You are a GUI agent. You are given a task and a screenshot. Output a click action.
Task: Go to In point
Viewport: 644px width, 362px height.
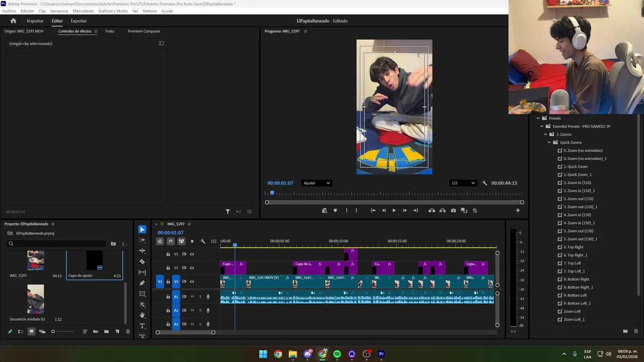[x=373, y=211]
